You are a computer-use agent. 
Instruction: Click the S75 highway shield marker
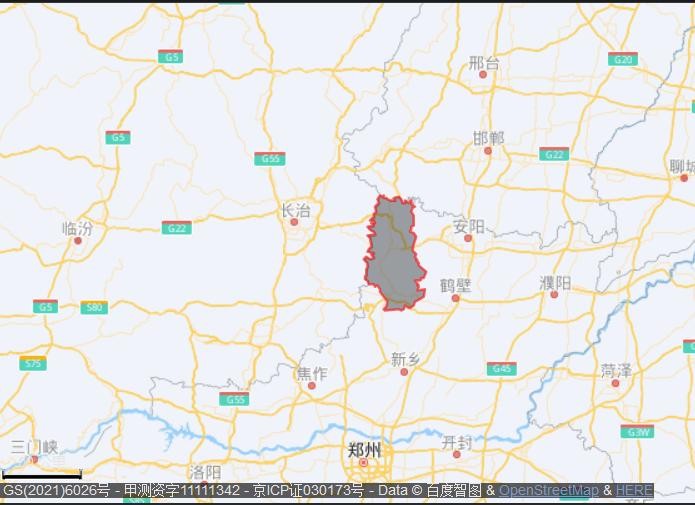(x=33, y=363)
